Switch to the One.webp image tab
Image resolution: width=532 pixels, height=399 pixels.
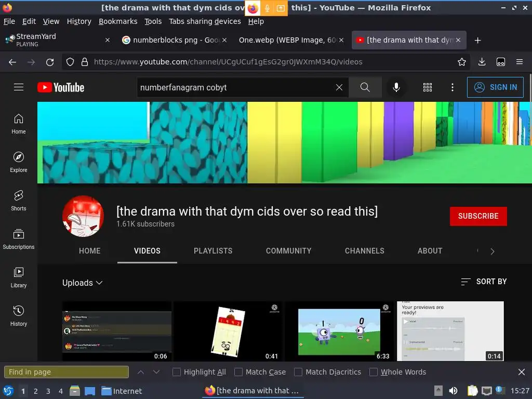point(288,40)
